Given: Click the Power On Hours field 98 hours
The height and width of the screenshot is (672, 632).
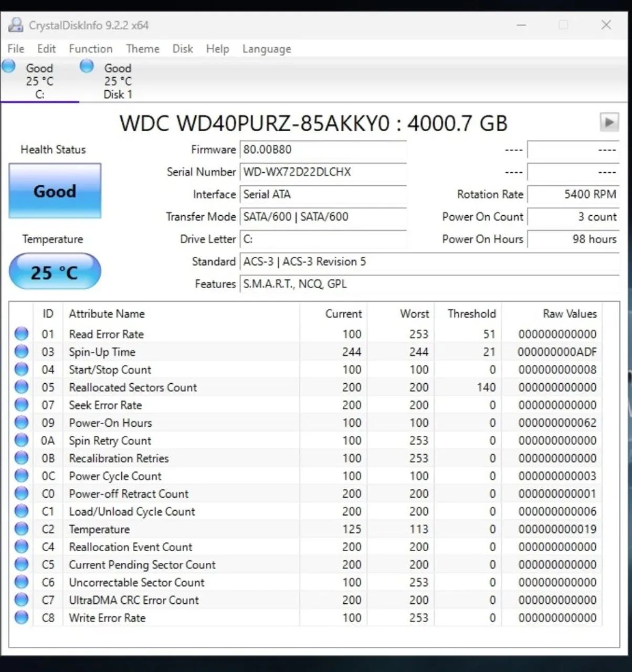Looking at the screenshot, I should pos(573,239).
